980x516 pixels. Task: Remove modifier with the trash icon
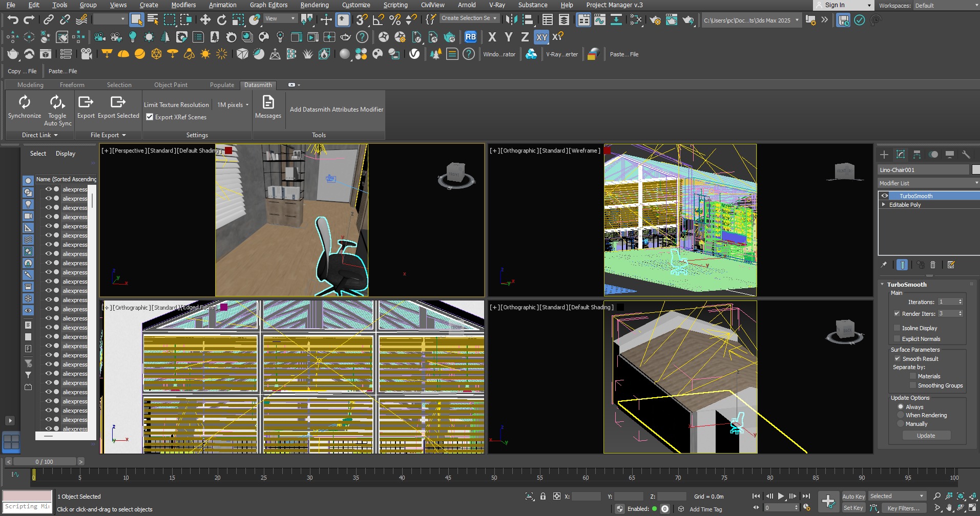[933, 265]
